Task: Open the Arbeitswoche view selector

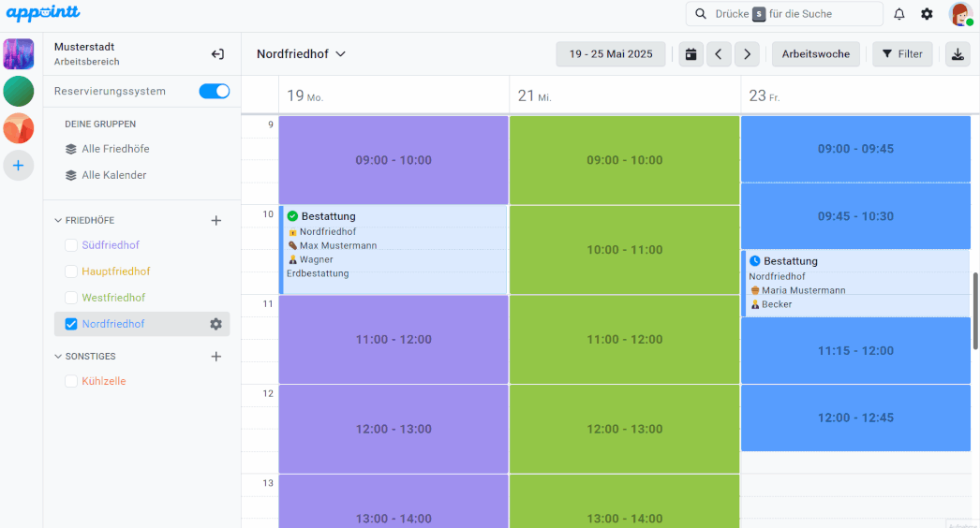Action: click(816, 53)
